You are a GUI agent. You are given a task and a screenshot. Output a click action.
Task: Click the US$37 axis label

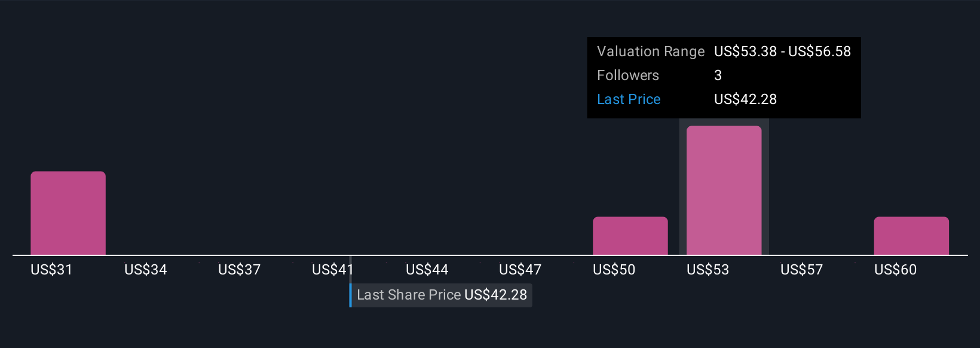(239, 270)
